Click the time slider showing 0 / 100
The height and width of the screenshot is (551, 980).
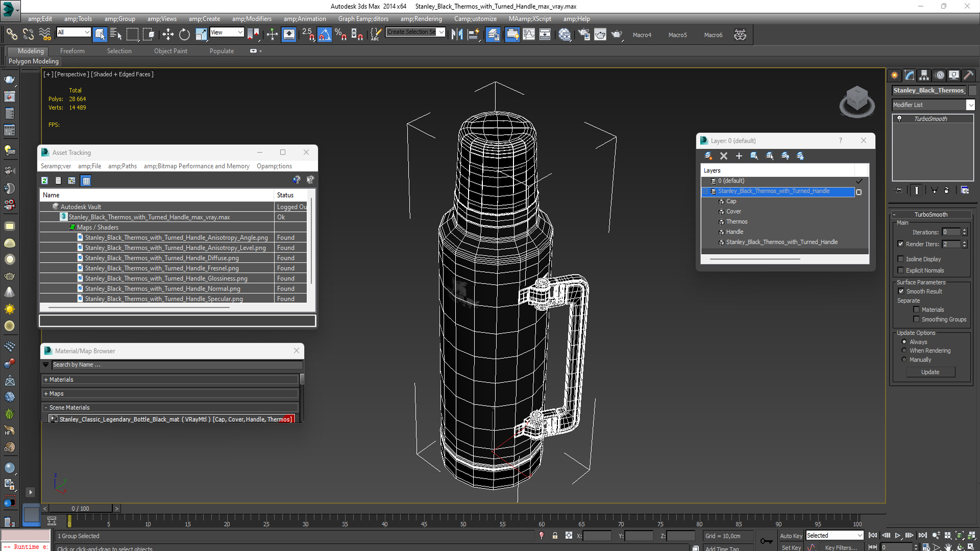click(80, 509)
